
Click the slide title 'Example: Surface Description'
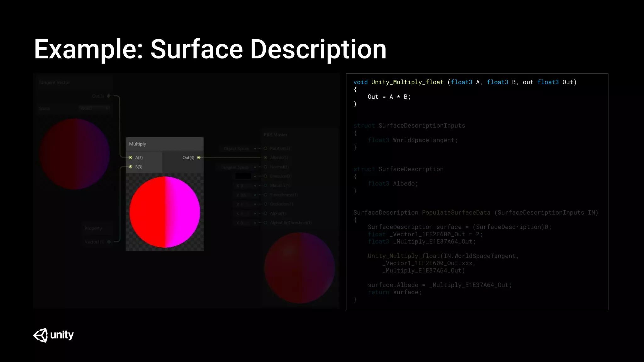click(210, 49)
